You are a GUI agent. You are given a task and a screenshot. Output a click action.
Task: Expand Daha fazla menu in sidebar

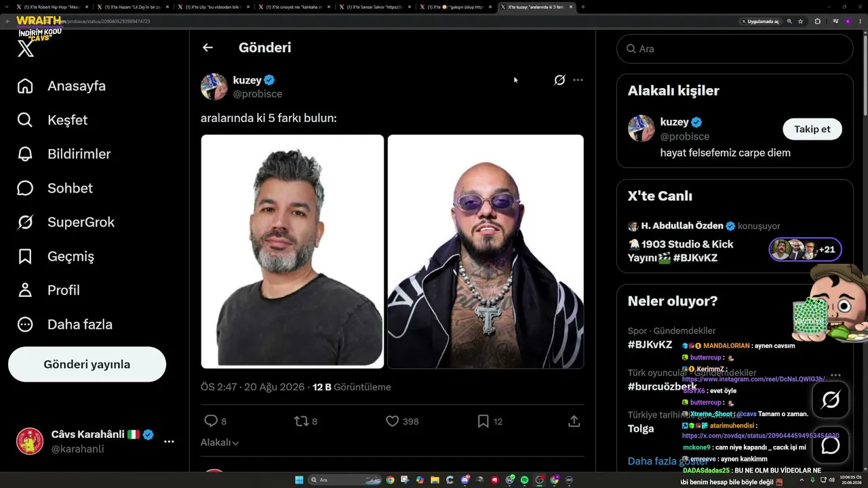64,324
